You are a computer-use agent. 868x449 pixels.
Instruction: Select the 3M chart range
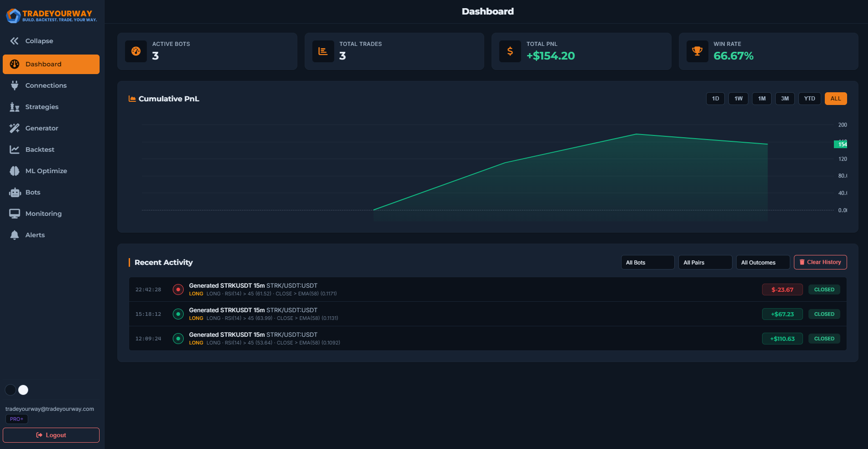pyautogui.click(x=785, y=99)
